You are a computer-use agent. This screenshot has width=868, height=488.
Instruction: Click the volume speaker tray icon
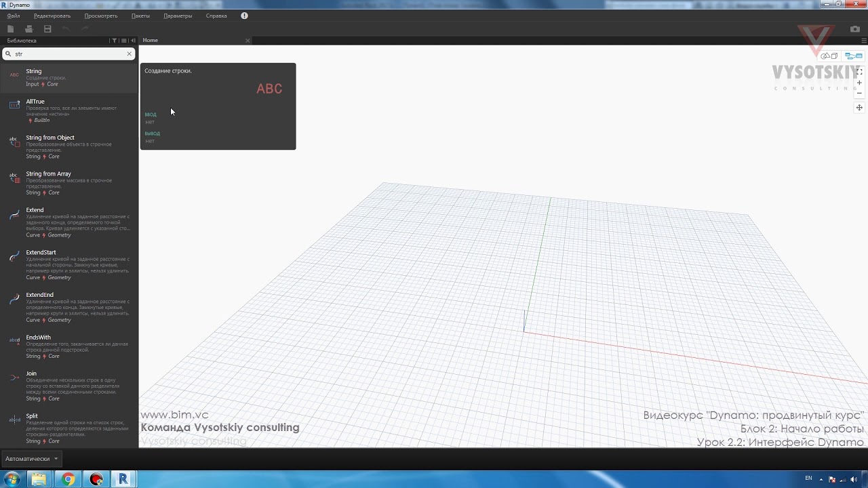(x=854, y=479)
